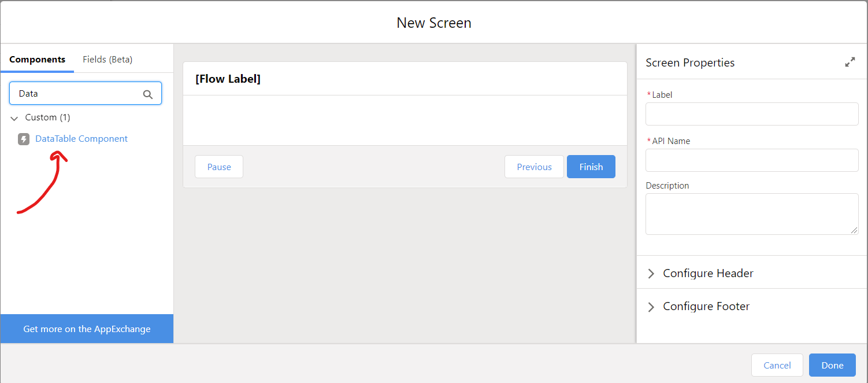Screen dimensions: 868x383
Task: Expand the Screen Properties panel icon
Action: [x=850, y=62]
